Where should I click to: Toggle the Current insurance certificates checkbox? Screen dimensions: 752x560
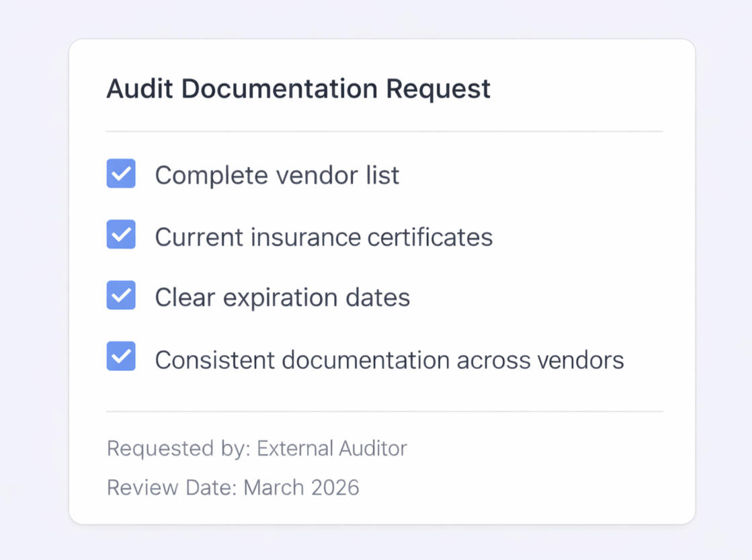click(x=121, y=235)
